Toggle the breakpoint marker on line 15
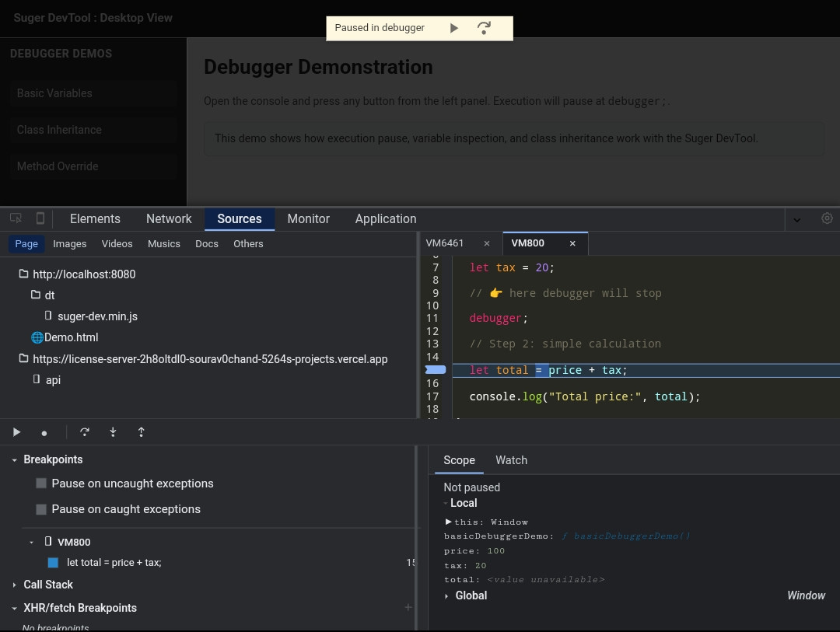This screenshot has height=632, width=840. [x=435, y=369]
